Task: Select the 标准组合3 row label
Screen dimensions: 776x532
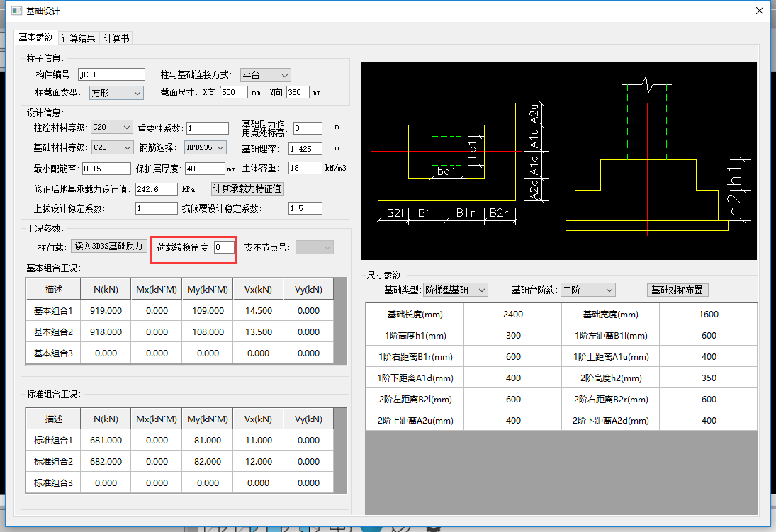Action: point(53,483)
